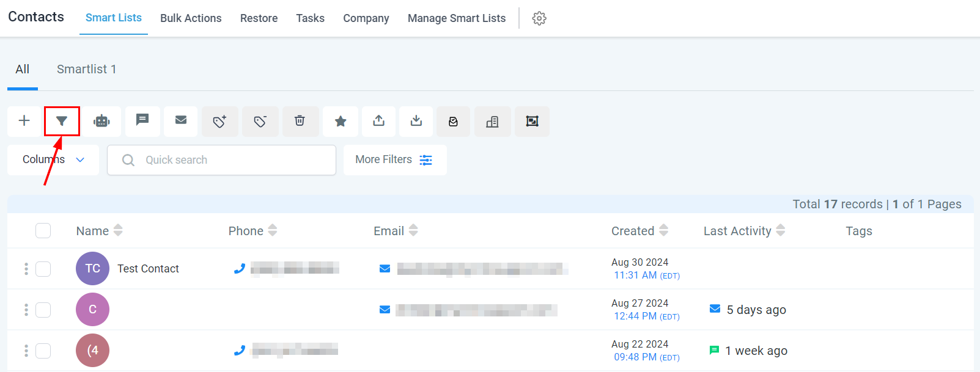Image resolution: width=980 pixels, height=372 pixels.
Task: Click the send email envelope icon
Action: [181, 120]
